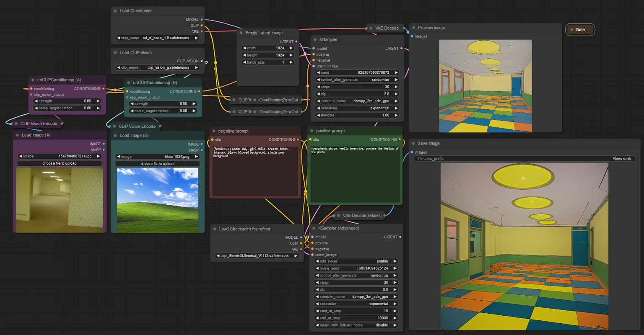
Task: Toggle return_with_leftover_noise setting
Action: (x=356, y=325)
